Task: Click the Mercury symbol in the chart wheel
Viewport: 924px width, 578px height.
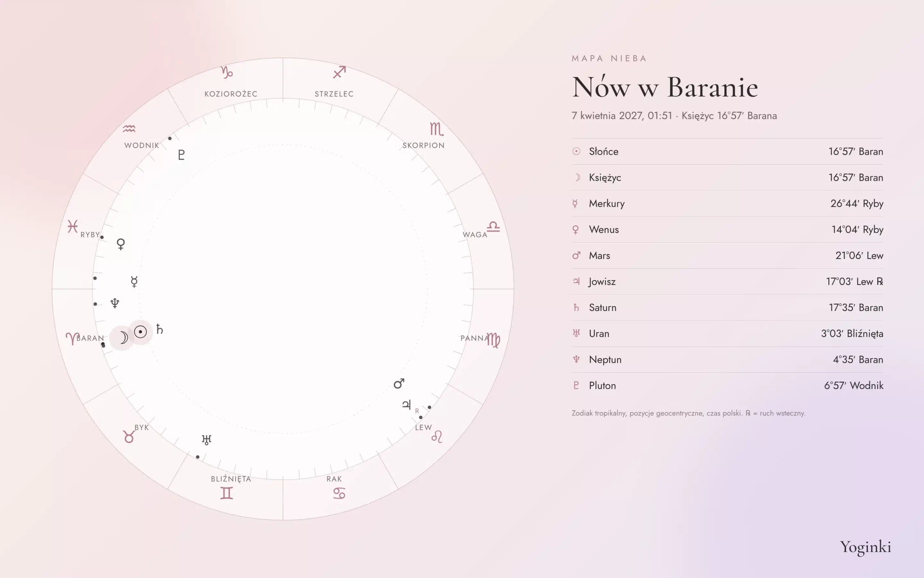Action: pyautogui.click(x=134, y=282)
